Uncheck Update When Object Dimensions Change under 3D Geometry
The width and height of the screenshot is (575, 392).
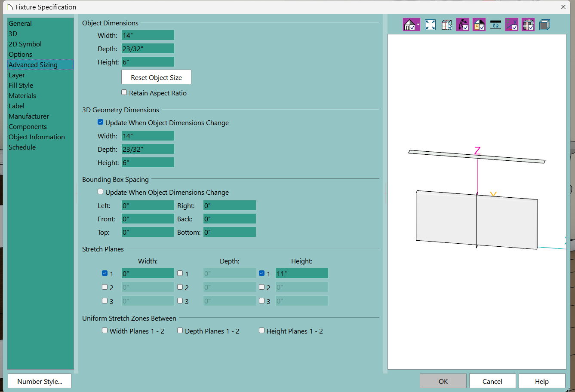tap(101, 122)
